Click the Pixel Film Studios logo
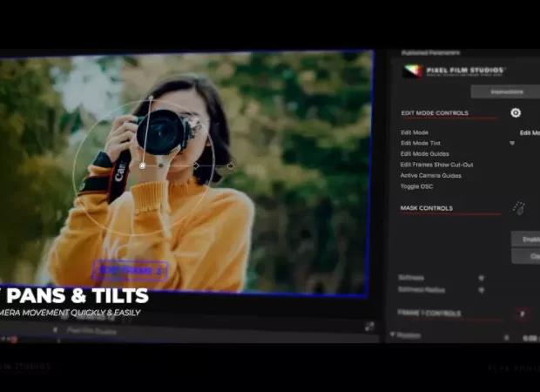This screenshot has width=540, height=392. pos(454,71)
